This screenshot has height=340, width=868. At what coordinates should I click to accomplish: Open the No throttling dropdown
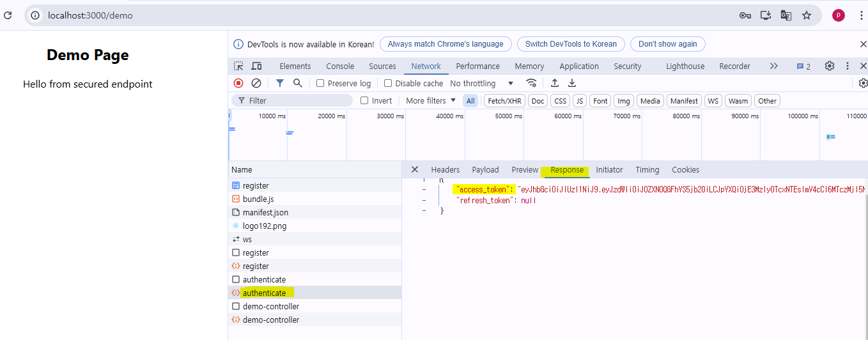[x=482, y=83]
